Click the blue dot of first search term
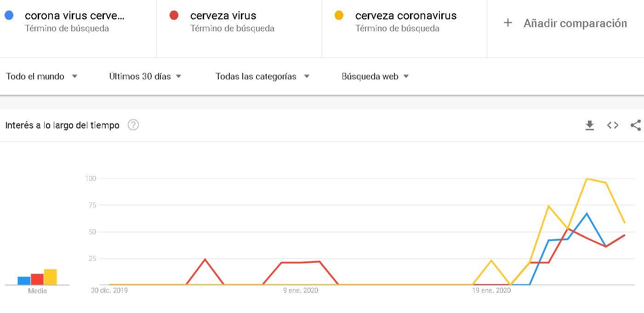The height and width of the screenshot is (313, 644). click(x=9, y=16)
